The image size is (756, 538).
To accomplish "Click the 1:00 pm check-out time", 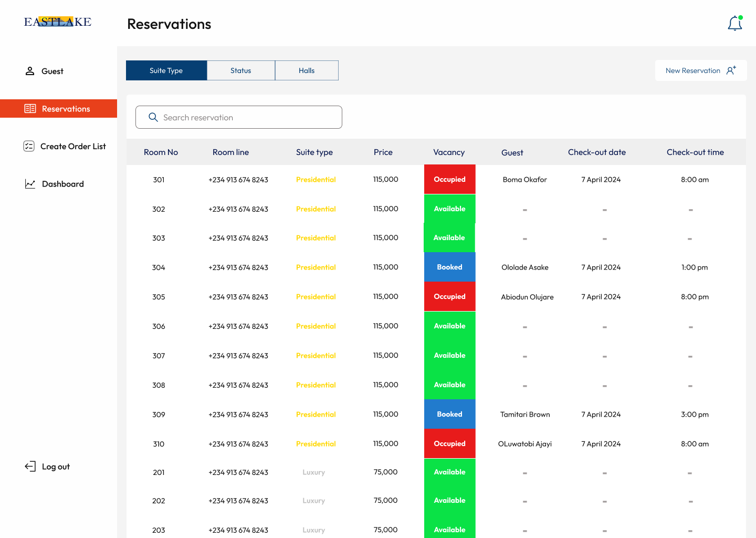I will [x=695, y=267].
